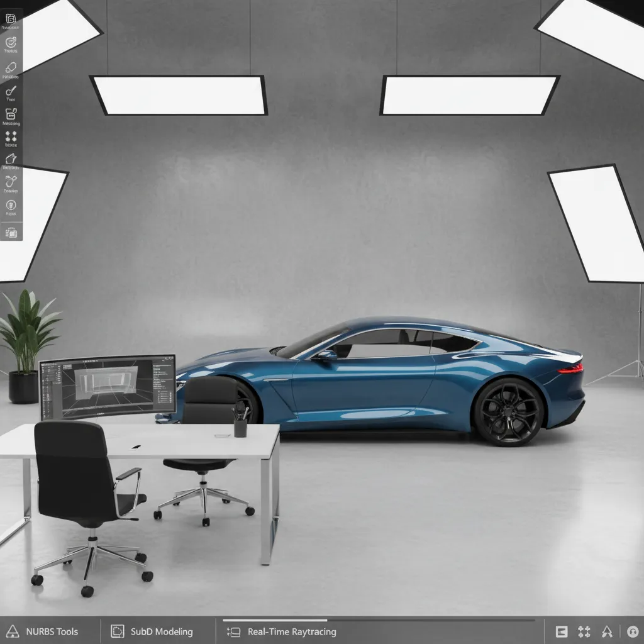The image size is (644, 644).
Task: Click the panel icon next to SubD Modeling
Action: (x=117, y=631)
